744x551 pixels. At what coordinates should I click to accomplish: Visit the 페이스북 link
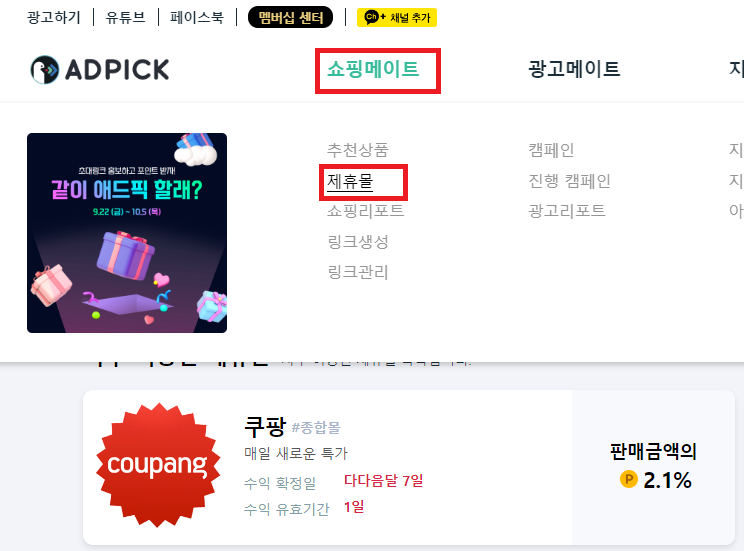[197, 18]
